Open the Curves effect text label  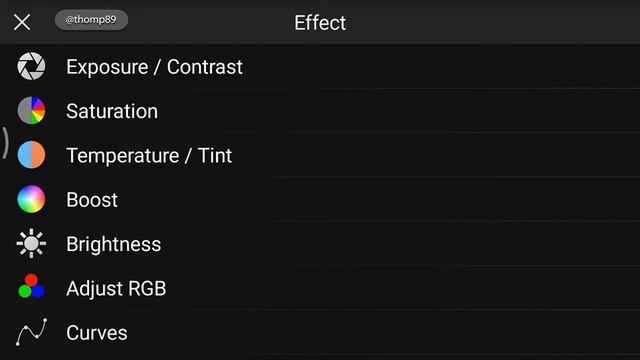(x=97, y=333)
